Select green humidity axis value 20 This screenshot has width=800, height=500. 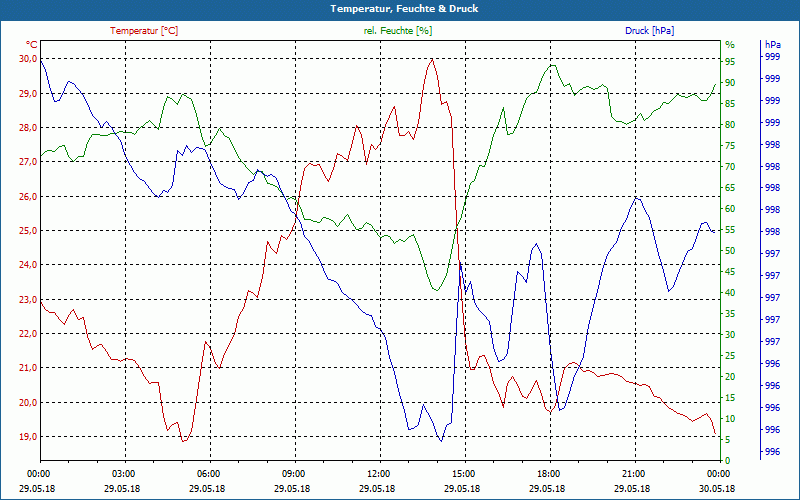[730, 377]
